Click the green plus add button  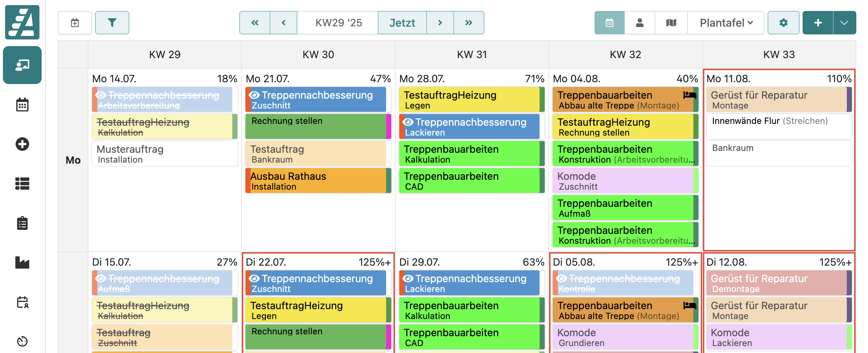coord(818,23)
